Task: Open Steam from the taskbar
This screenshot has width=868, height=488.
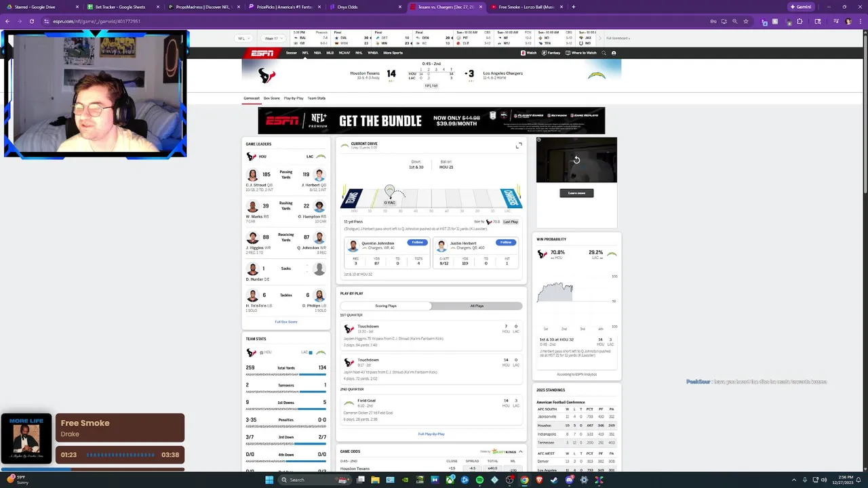Action: tap(554, 480)
